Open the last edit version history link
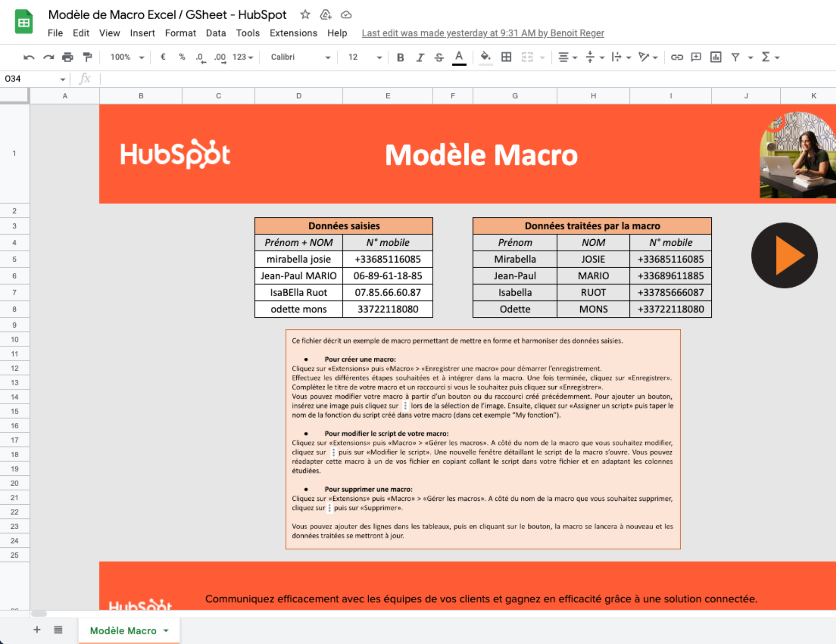 point(483,33)
